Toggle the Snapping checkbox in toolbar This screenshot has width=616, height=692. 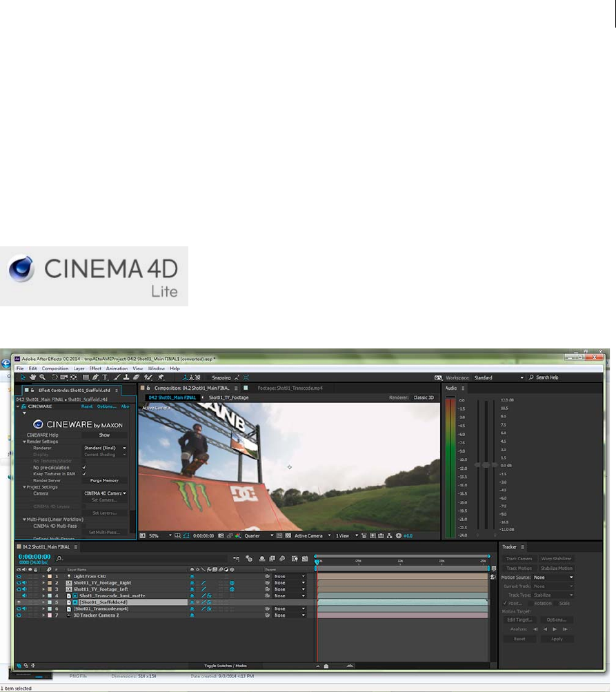click(x=209, y=378)
